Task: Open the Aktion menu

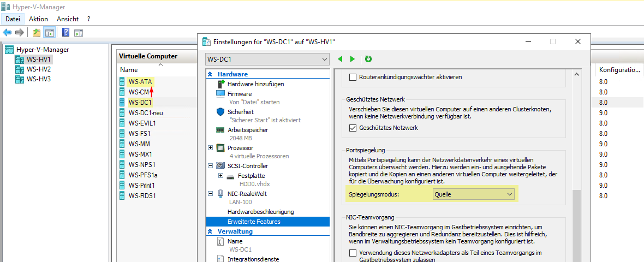Action: (39, 19)
